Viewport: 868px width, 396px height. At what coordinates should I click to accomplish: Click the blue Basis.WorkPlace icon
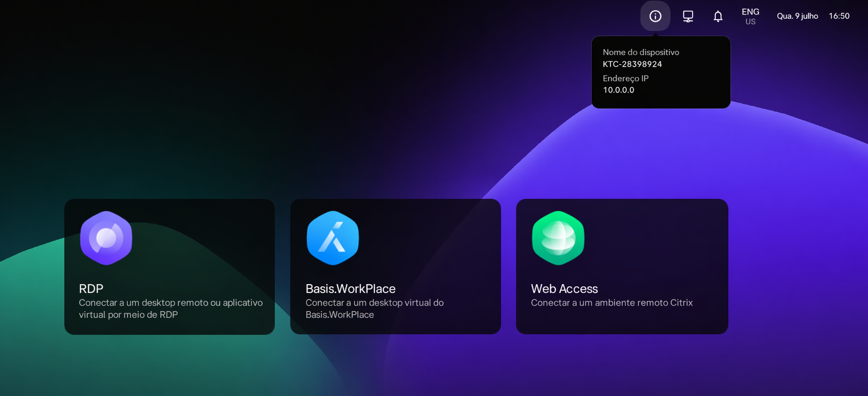click(333, 238)
